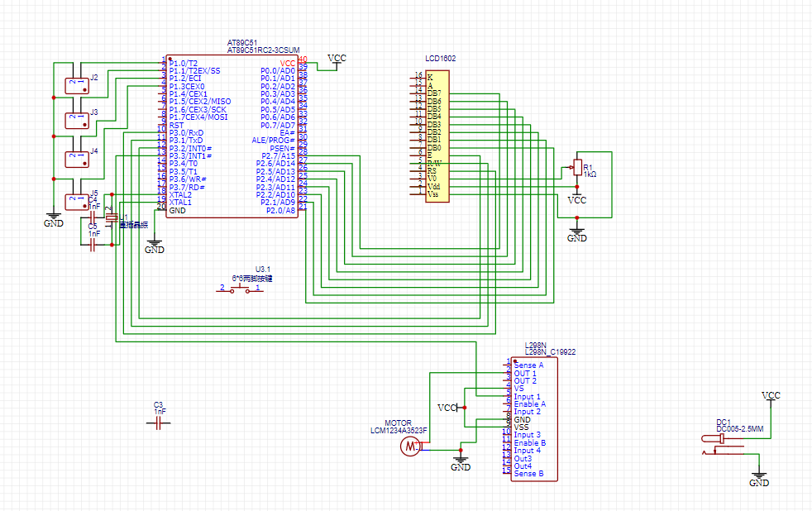The height and width of the screenshot is (511, 812).
Task: Click the J4 two-pin header
Action: pos(77,156)
